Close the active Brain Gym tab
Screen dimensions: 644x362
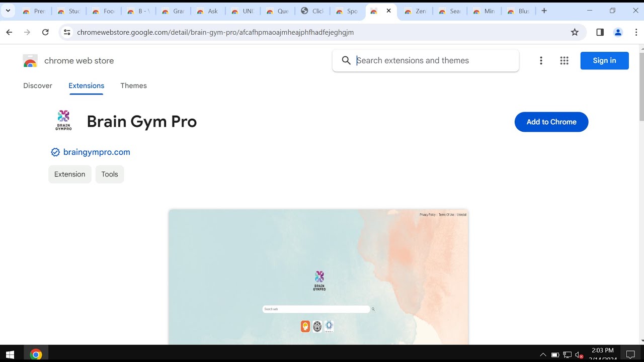(388, 11)
